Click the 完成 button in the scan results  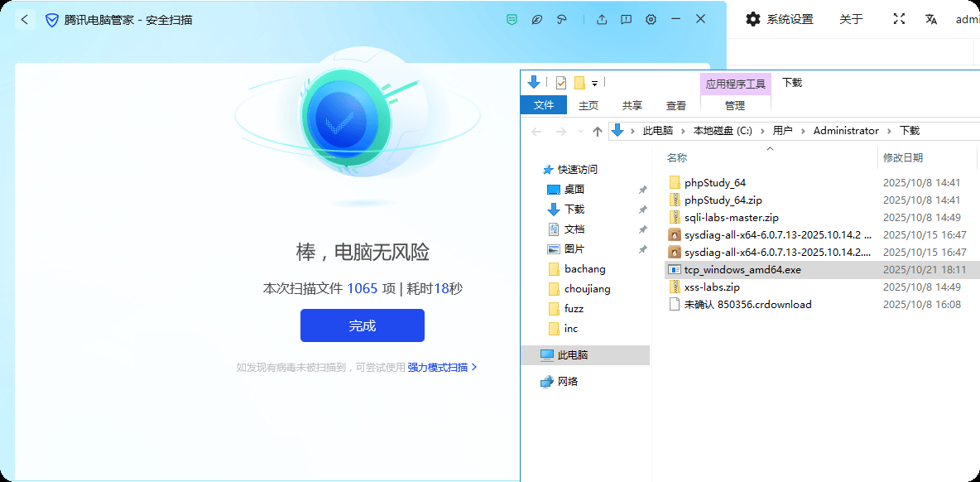362,325
